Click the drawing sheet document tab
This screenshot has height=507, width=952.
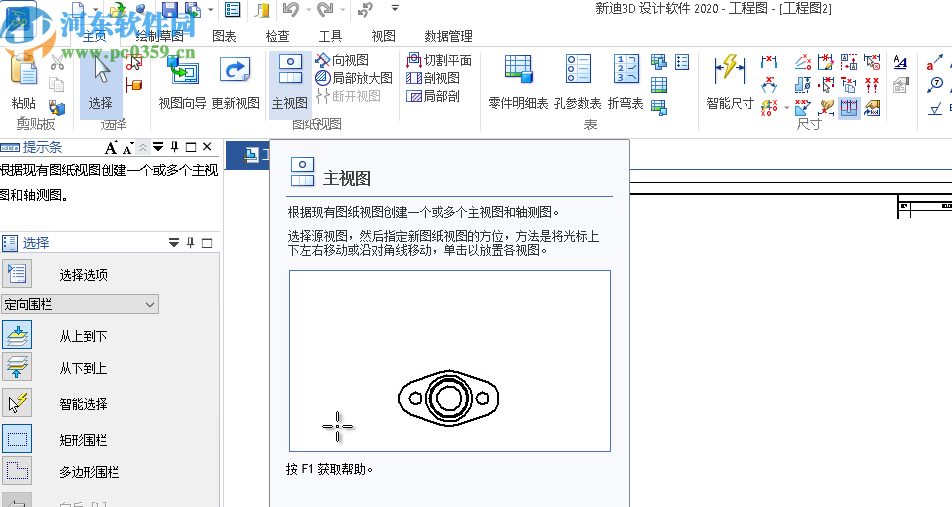click(x=249, y=155)
